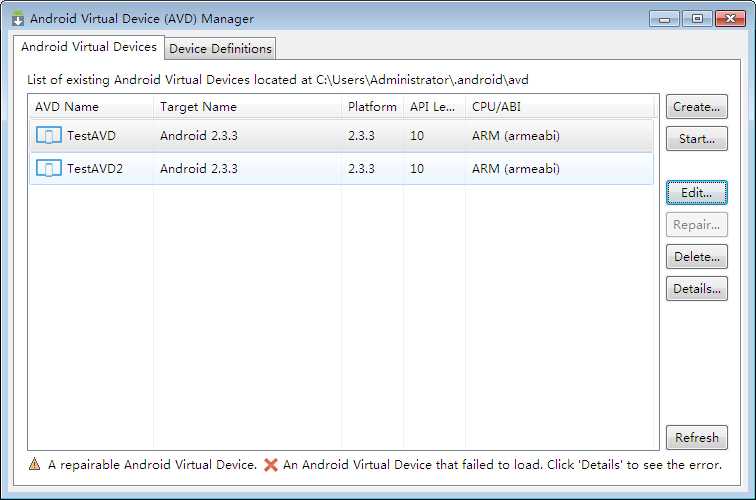Image resolution: width=756 pixels, height=500 pixels.
Task: Click the AVD location path text
Action: pyautogui.click(x=422, y=80)
